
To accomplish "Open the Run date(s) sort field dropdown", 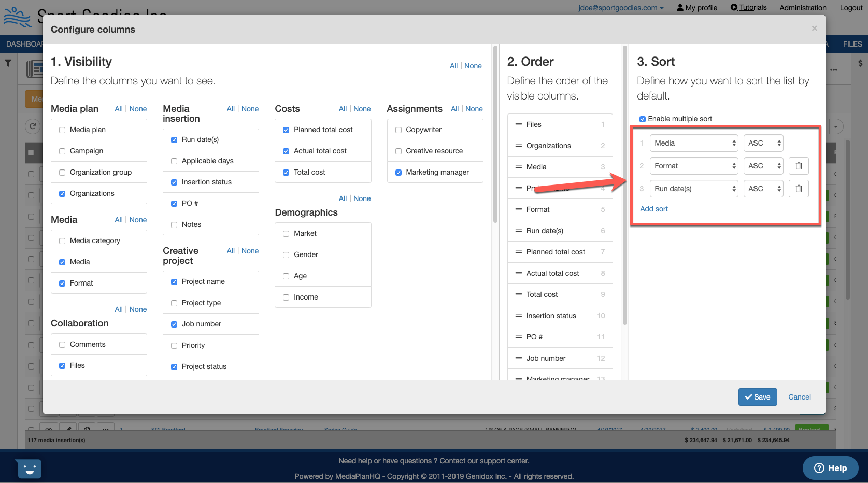I will (693, 189).
